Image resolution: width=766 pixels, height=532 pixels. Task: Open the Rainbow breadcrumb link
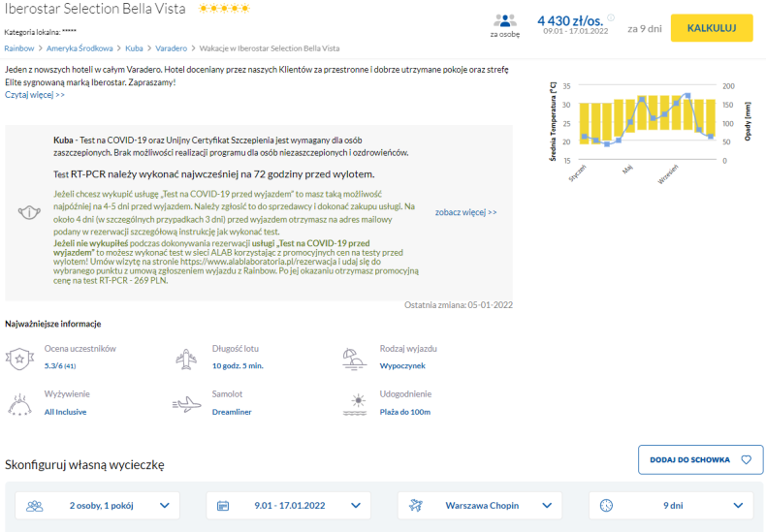[19, 48]
